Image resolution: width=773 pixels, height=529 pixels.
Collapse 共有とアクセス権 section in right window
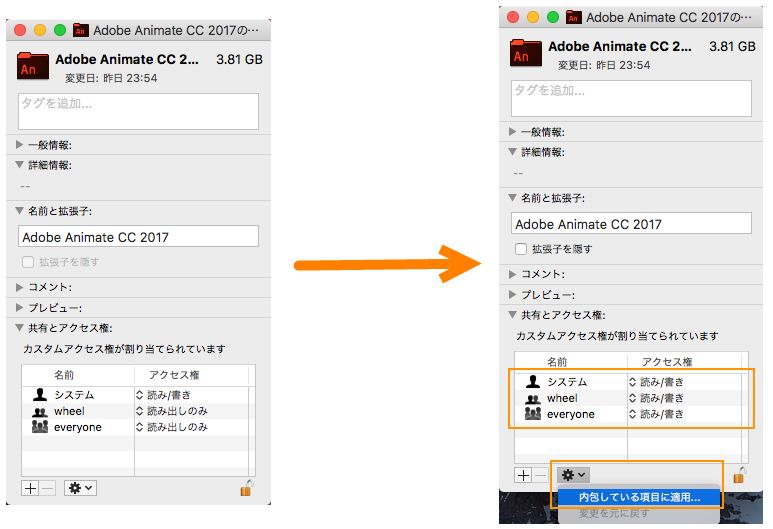512,315
